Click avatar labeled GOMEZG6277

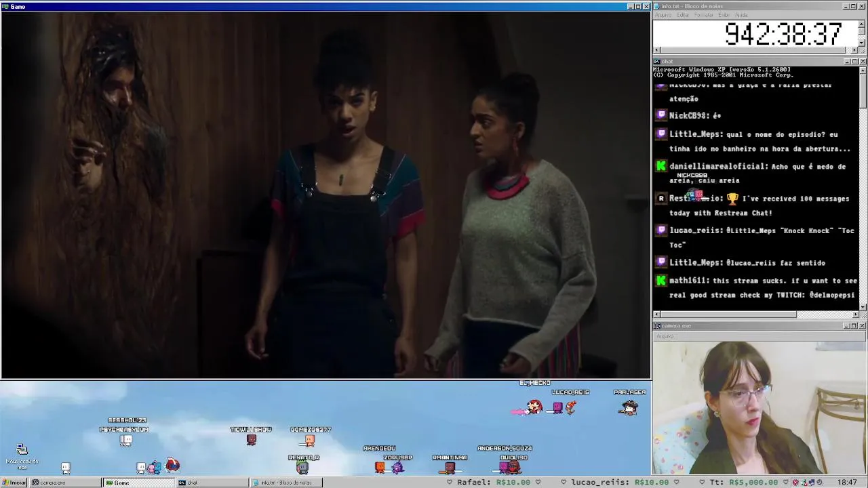click(310, 441)
